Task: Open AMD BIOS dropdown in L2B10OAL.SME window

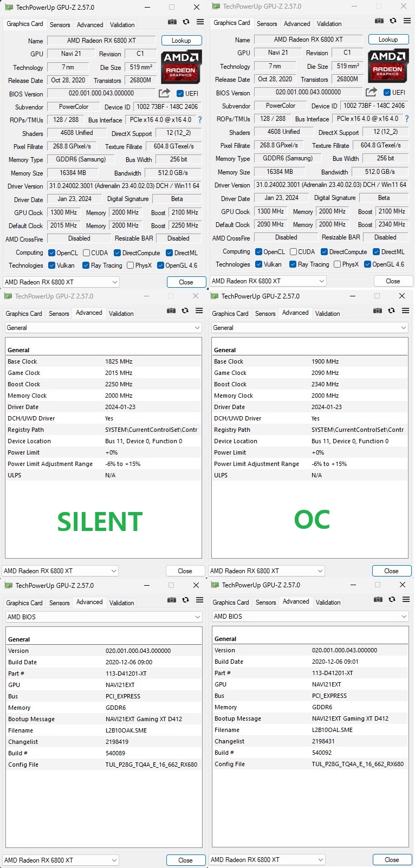Action: point(310,617)
